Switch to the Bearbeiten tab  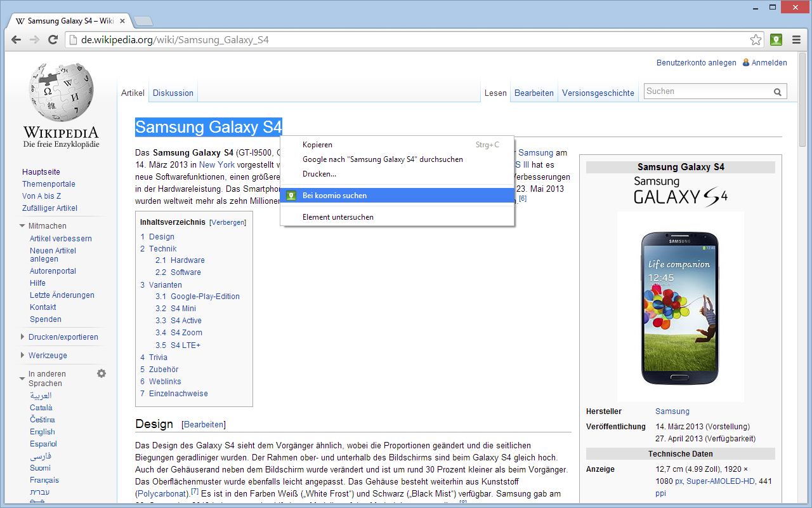(x=534, y=93)
